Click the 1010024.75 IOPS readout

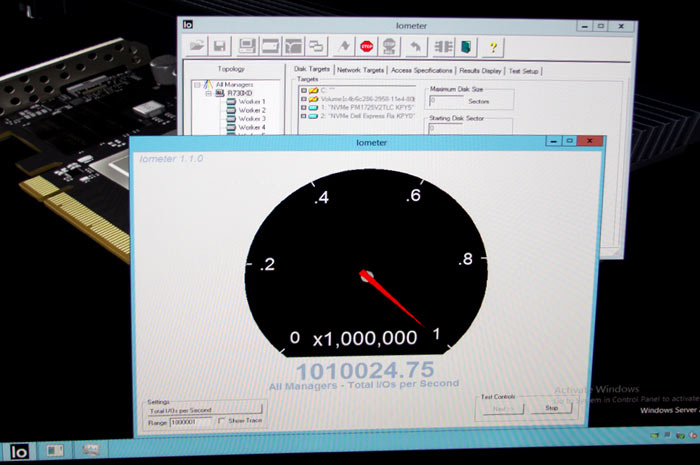[x=365, y=370]
